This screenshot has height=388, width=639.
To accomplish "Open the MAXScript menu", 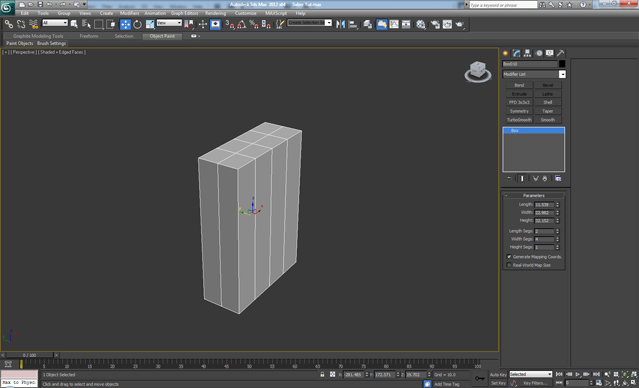I will [276, 13].
